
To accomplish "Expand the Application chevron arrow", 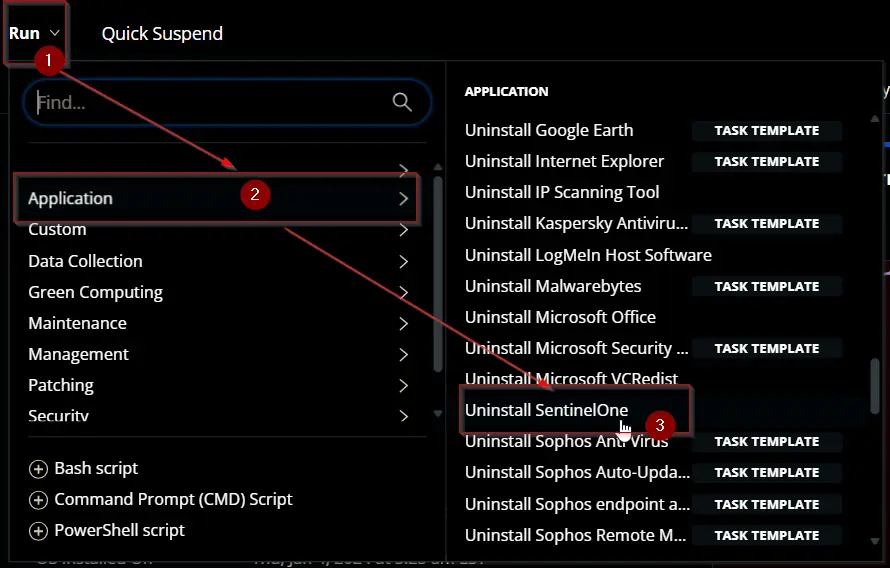I will click(x=404, y=199).
